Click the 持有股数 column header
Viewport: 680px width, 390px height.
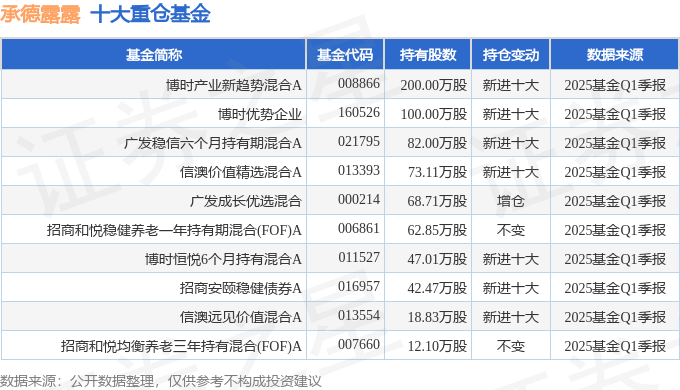pos(428,55)
